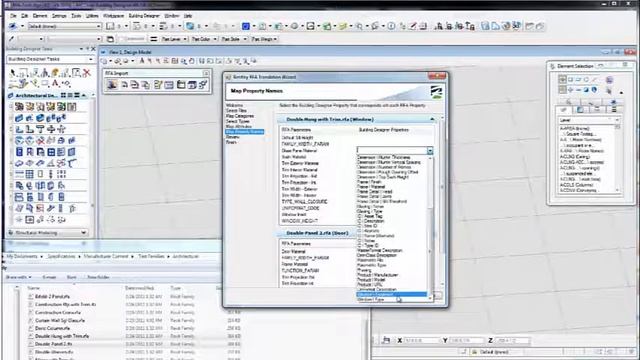This screenshot has width=640, height=360.
Task: Select the element selection arrow tool in Tasks
Action: coord(13,73)
